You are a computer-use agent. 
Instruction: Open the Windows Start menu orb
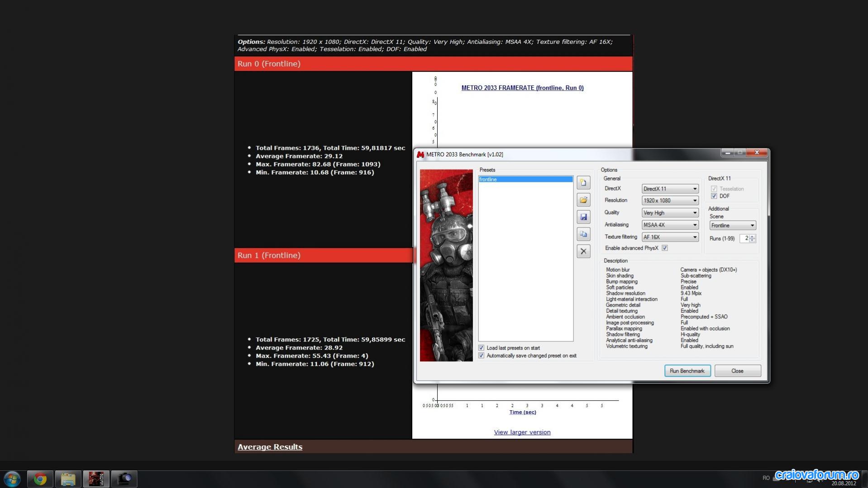click(x=12, y=479)
